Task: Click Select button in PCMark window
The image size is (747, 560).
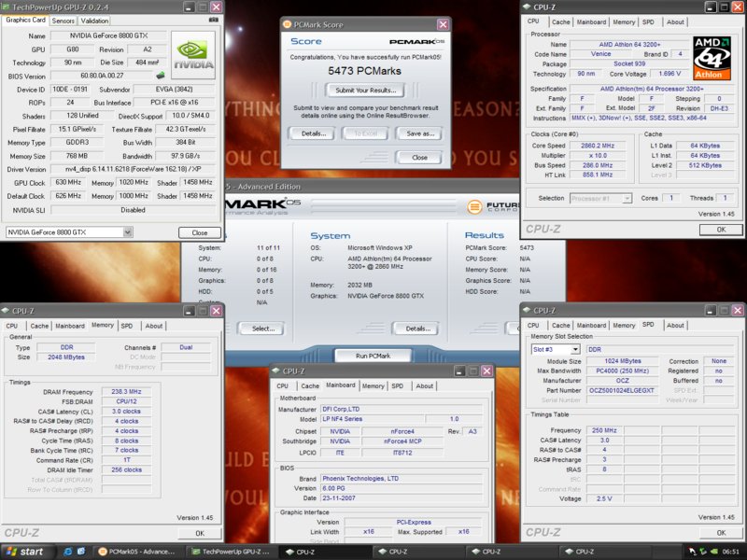Action: 263,329
